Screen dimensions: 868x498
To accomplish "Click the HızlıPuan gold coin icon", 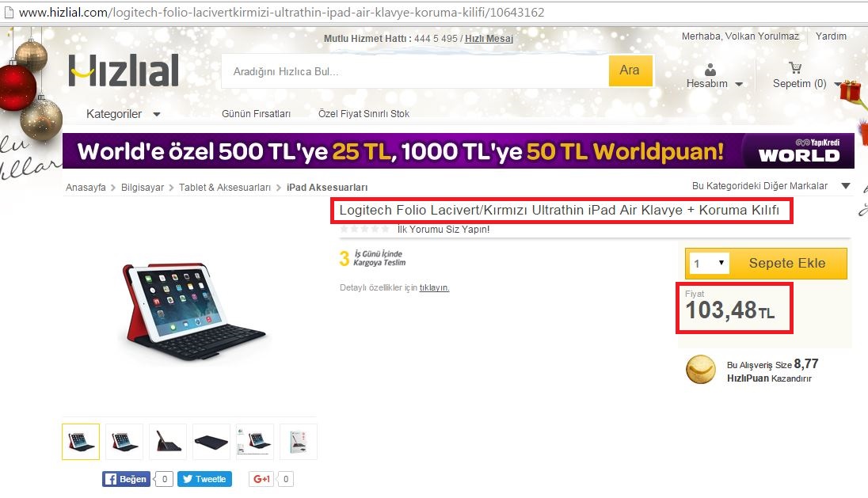I will pos(700,370).
